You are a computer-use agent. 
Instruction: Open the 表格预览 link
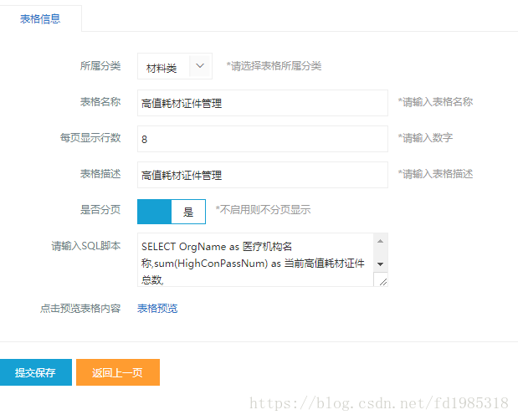click(157, 309)
